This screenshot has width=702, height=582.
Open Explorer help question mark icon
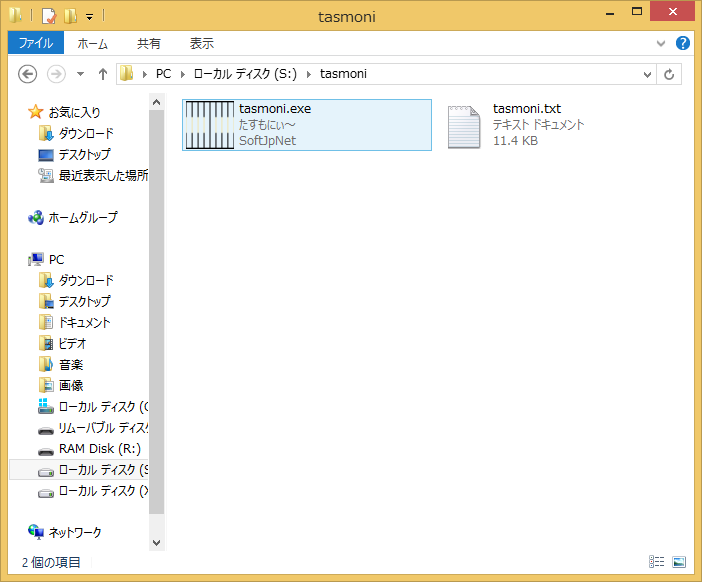(682, 43)
